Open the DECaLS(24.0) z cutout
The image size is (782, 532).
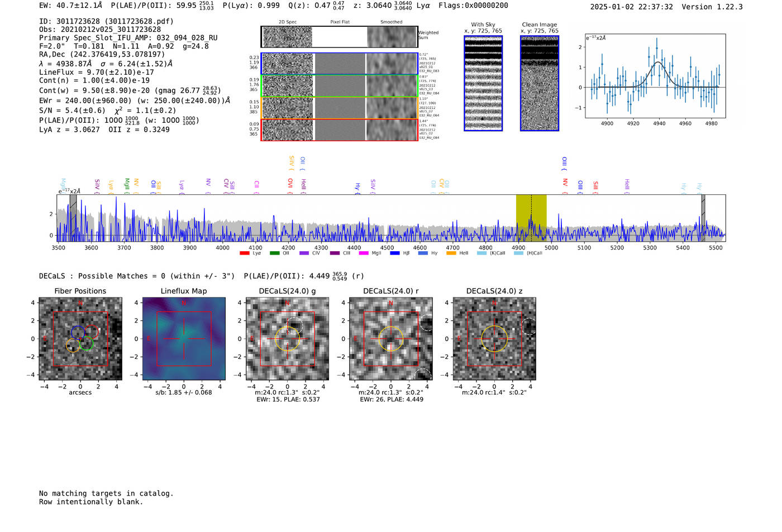(x=494, y=339)
